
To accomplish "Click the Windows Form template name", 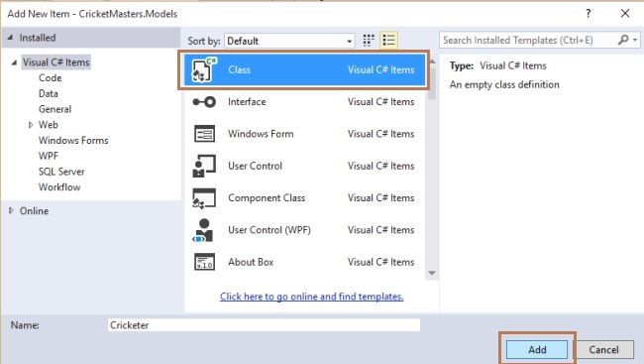I will (x=261, y=134).
